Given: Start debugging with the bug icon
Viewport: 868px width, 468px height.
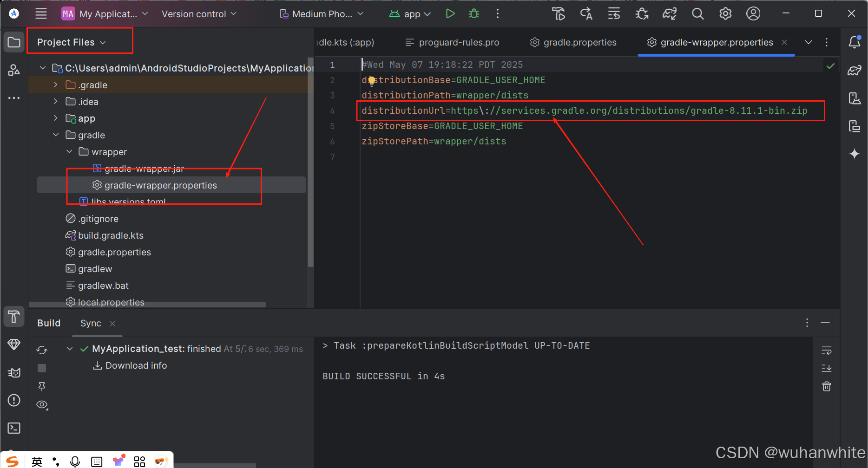Looking at the screenshot, I should pyautogui.click(x=474, y=14).
